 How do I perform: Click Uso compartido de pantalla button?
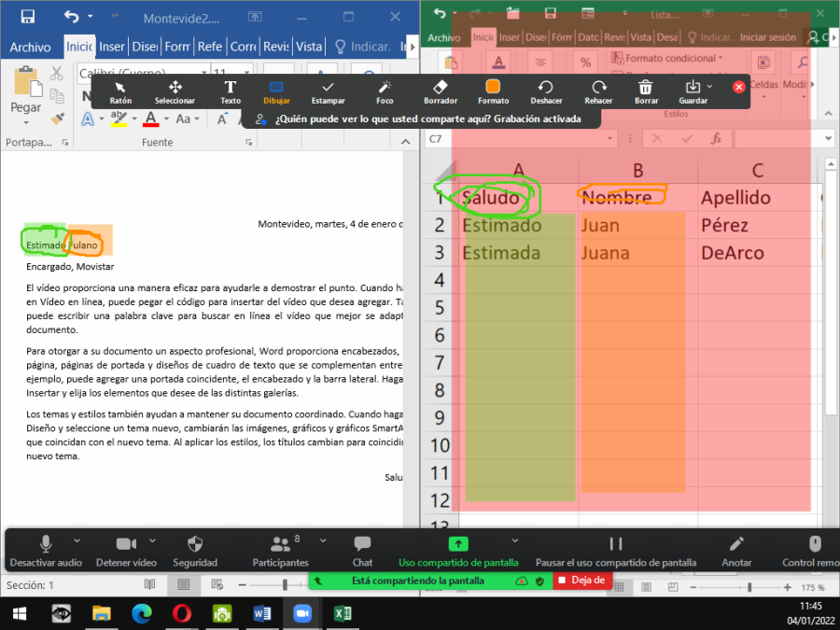point(458,552)
